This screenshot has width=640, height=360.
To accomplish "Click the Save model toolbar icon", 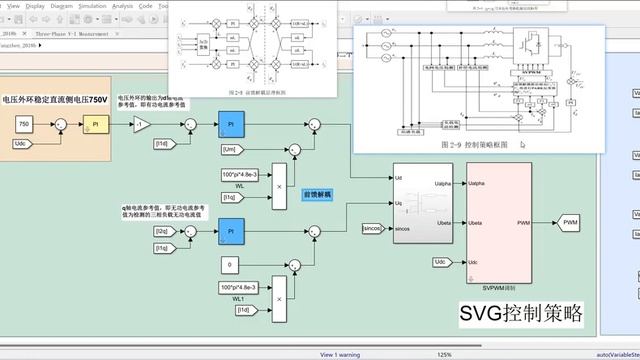I will click(x=18, y=19).
